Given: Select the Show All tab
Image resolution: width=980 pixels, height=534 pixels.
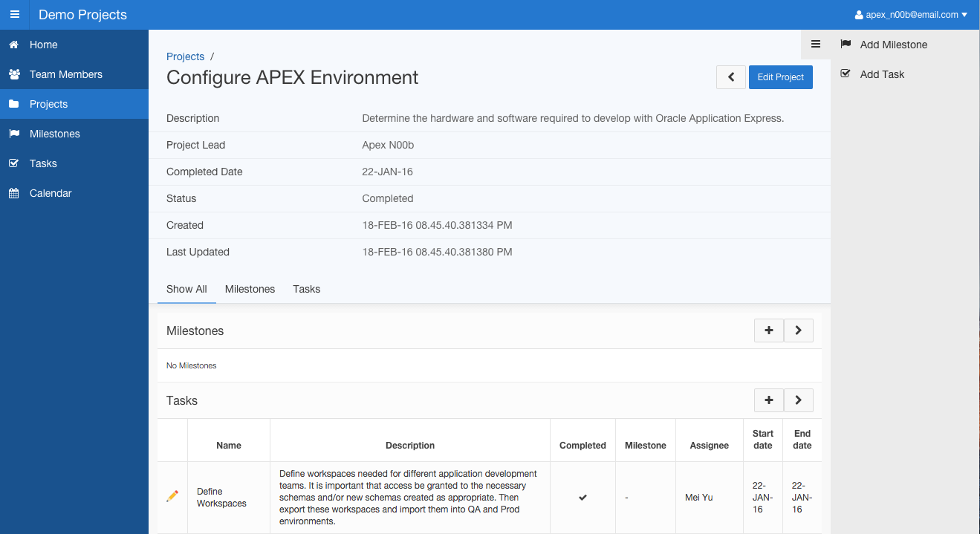Looking at the screenshot, I should click(186, 289).
